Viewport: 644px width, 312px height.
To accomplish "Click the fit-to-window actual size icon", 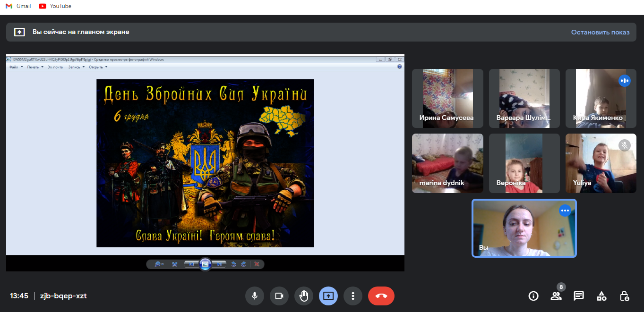I will [x=174, y=264].
